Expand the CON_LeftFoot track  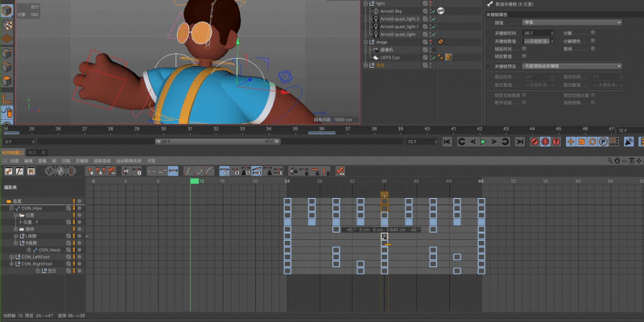click(x=12, y=257)
